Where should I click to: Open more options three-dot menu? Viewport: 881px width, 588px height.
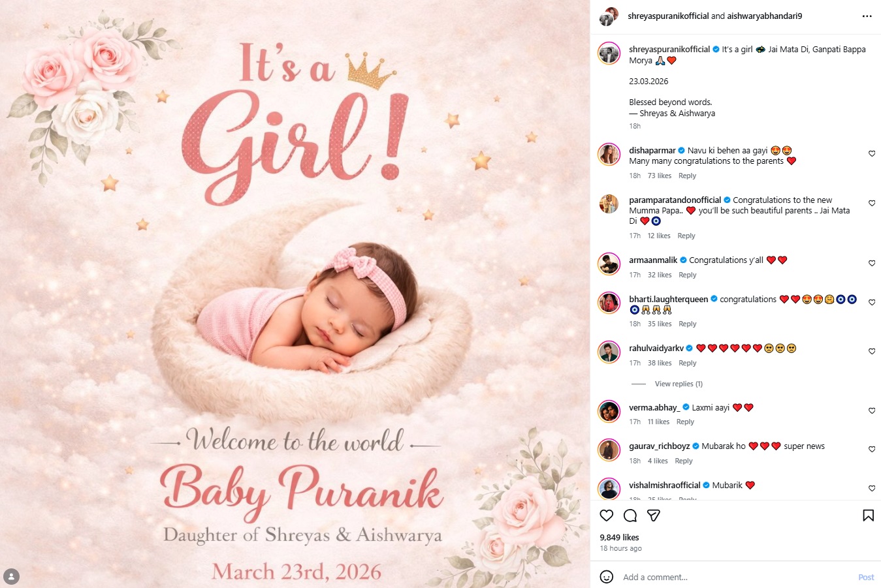[867, 16]
